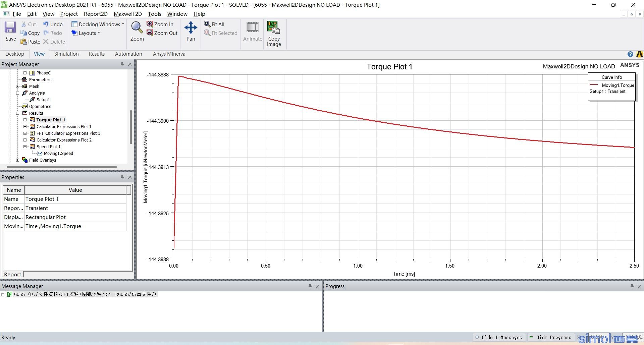Close the Progress panel

pyautogui.click(x=640, y=286)
